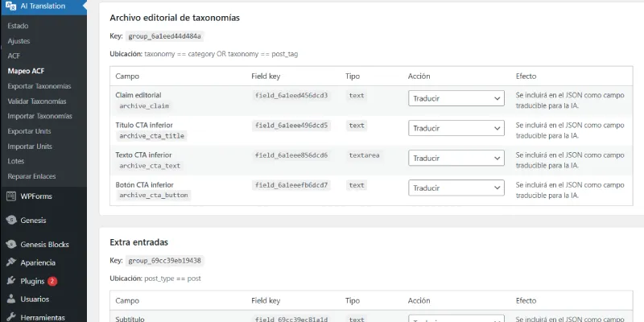This screenshot has width=644, height=322.
Task: Click the Herramientas wrench icon
Action: pos(11,317)
